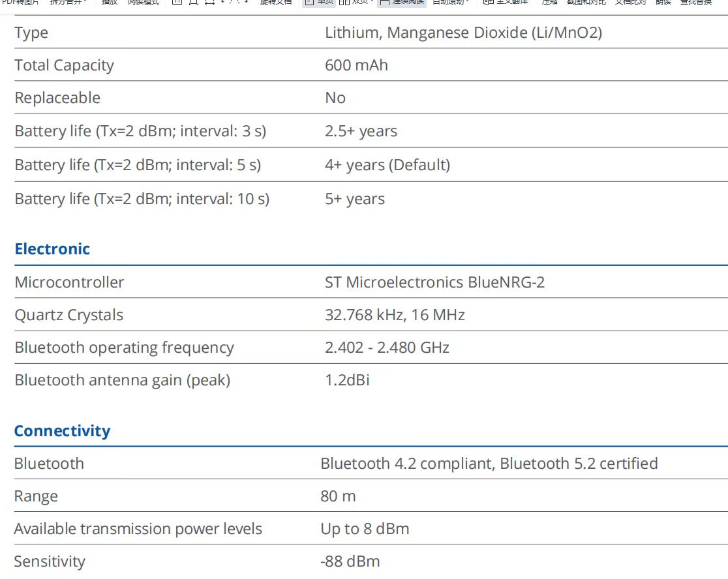Click the Electronic section heading
Viewport: 728px width, 579px height.
coord(52,249)
